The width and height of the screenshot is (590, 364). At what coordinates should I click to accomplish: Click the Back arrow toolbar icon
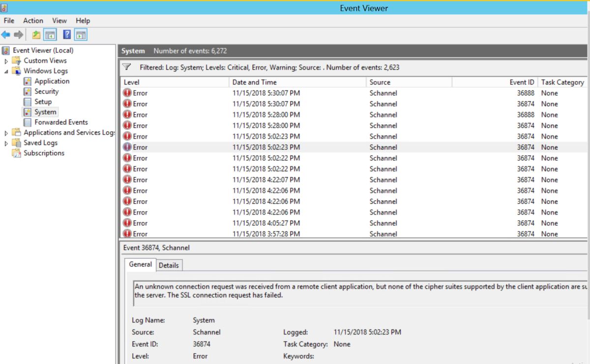(x=6, y=35)
